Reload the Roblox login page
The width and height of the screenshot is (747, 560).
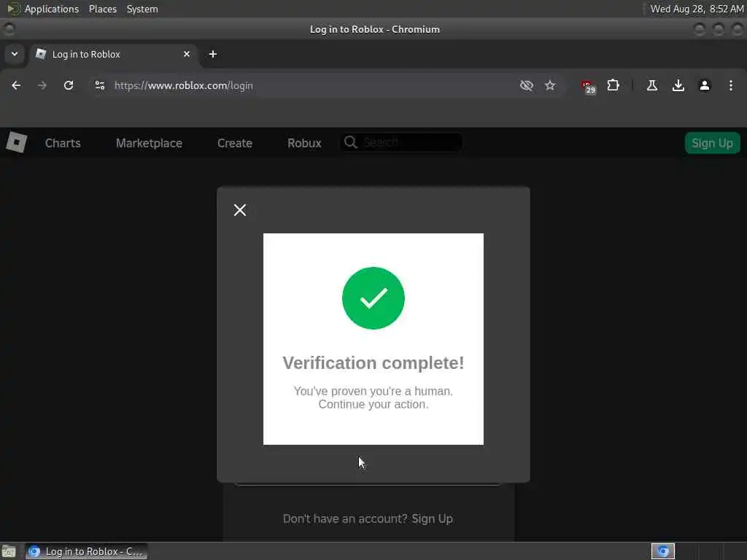(69, 86)
